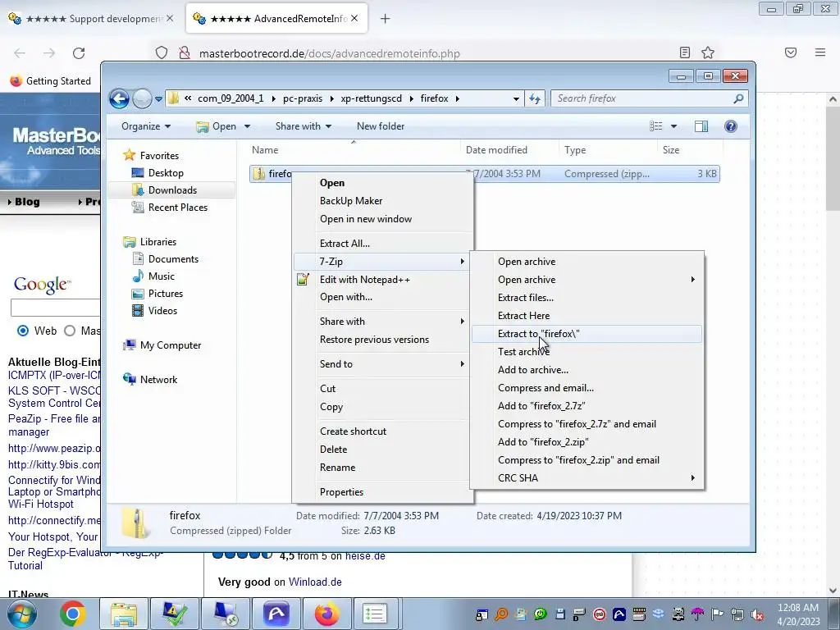Toggle the preview pane icon
The image size is (840, 630).
pos(701,126)
